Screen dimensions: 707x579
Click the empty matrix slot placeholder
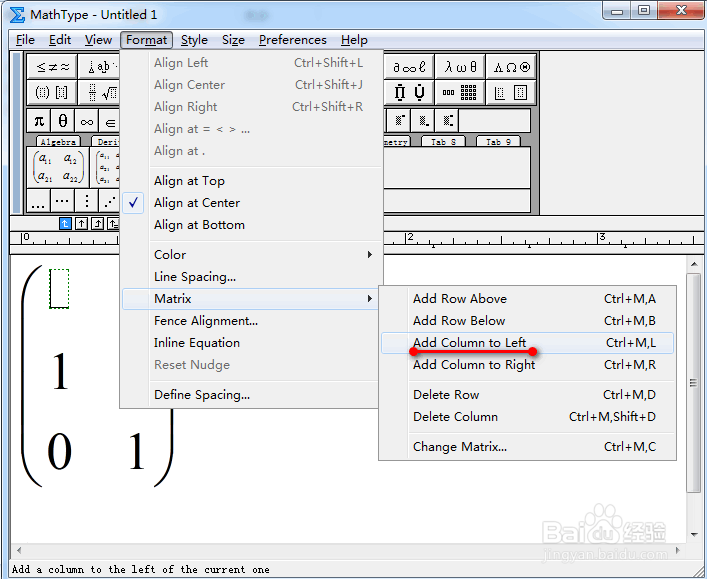click(59, 289)
